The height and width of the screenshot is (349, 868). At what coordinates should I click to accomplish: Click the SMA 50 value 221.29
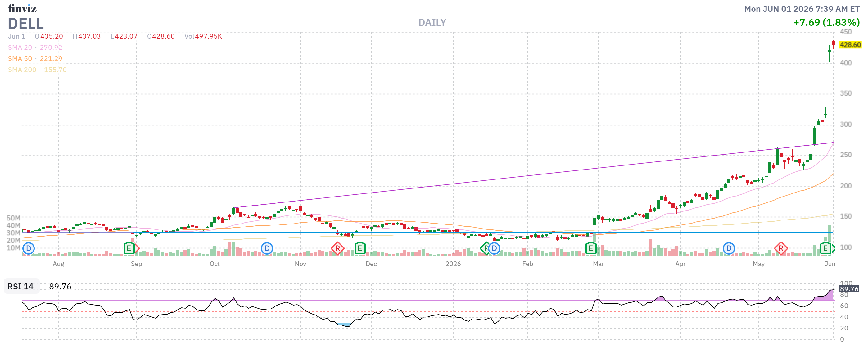(x=51, y=59)
